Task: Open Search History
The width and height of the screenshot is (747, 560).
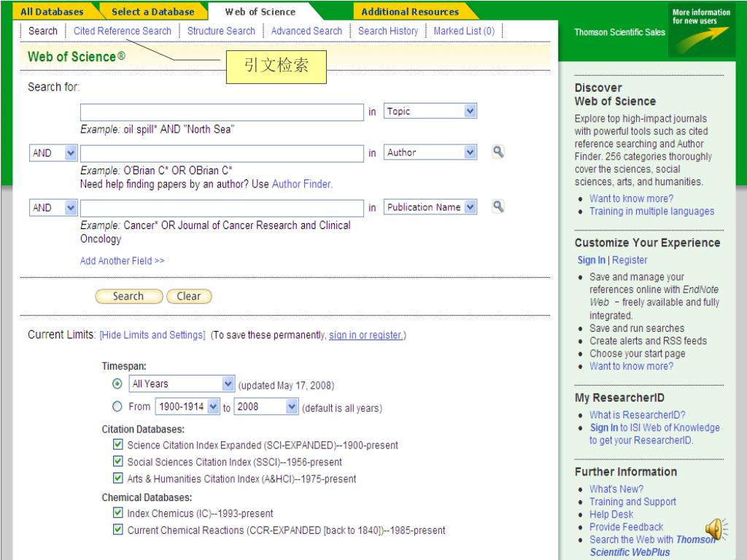Action: pyautogui.click(x=388, y=31)
